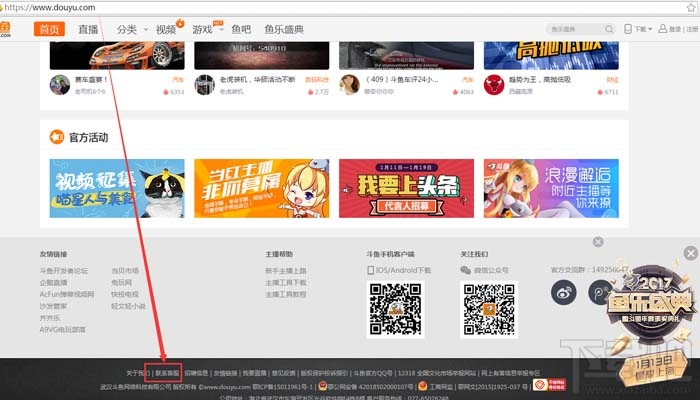Viewport: 700px width, 400px height.
Task: Click the 关于我们 footer link
Action: 138,373
